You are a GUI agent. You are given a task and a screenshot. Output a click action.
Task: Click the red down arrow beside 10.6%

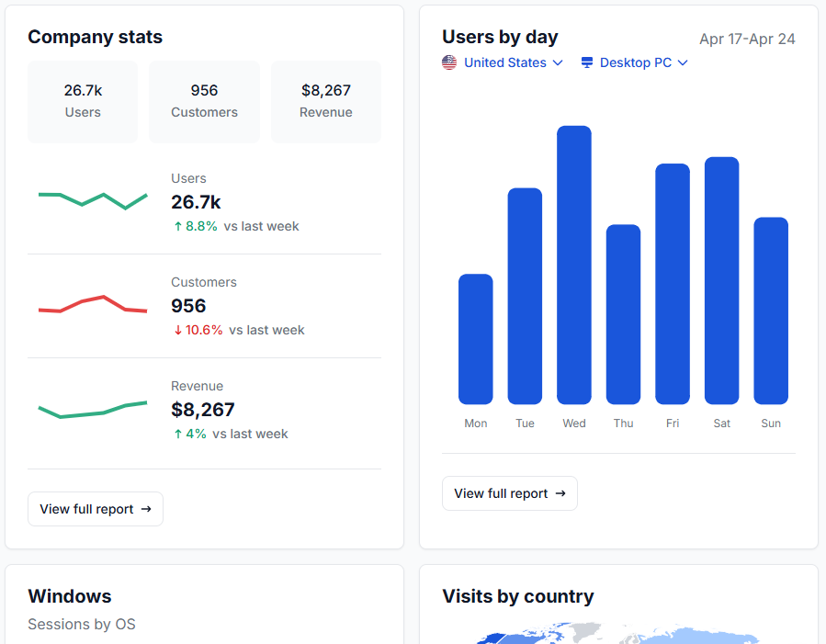pos(178,330)
